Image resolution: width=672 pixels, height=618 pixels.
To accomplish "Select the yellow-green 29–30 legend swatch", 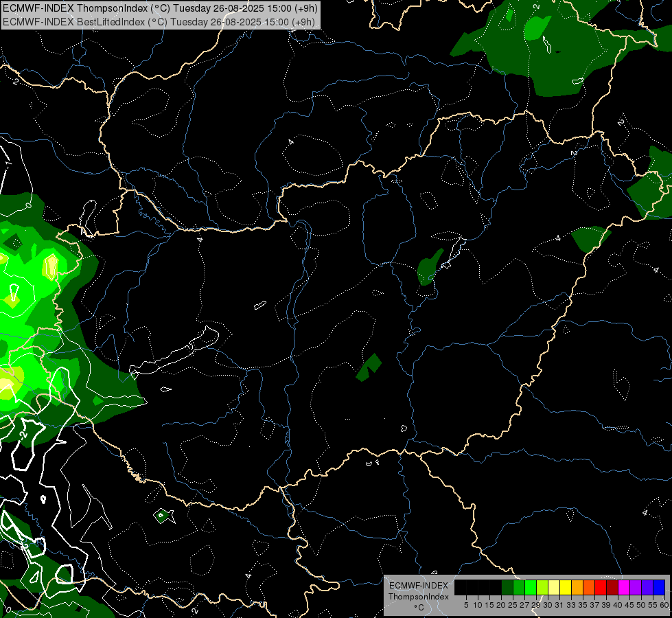I will [x=542, y=587].
